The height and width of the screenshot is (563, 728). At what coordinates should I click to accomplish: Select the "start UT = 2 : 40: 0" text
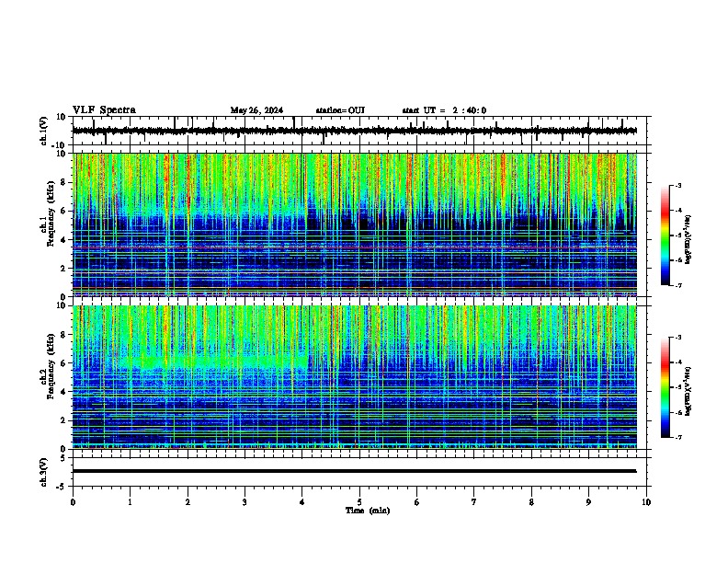(x=444, y=110)
